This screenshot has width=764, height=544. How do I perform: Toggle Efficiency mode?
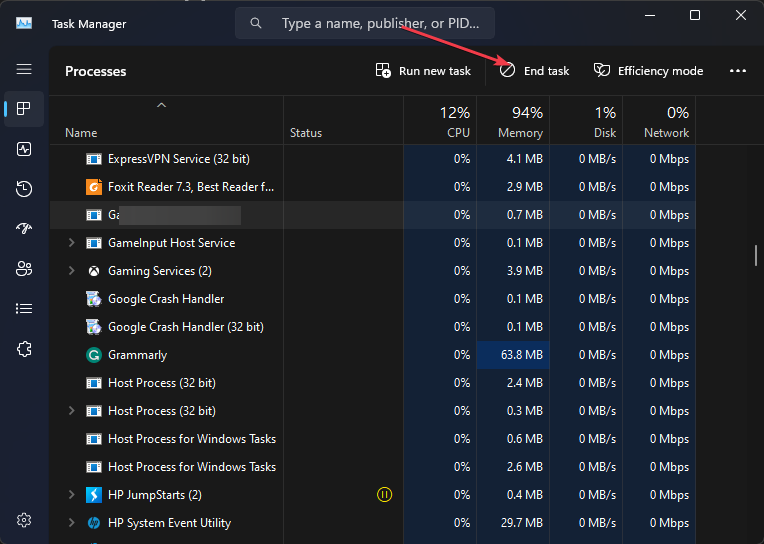[x=648, y=71]
